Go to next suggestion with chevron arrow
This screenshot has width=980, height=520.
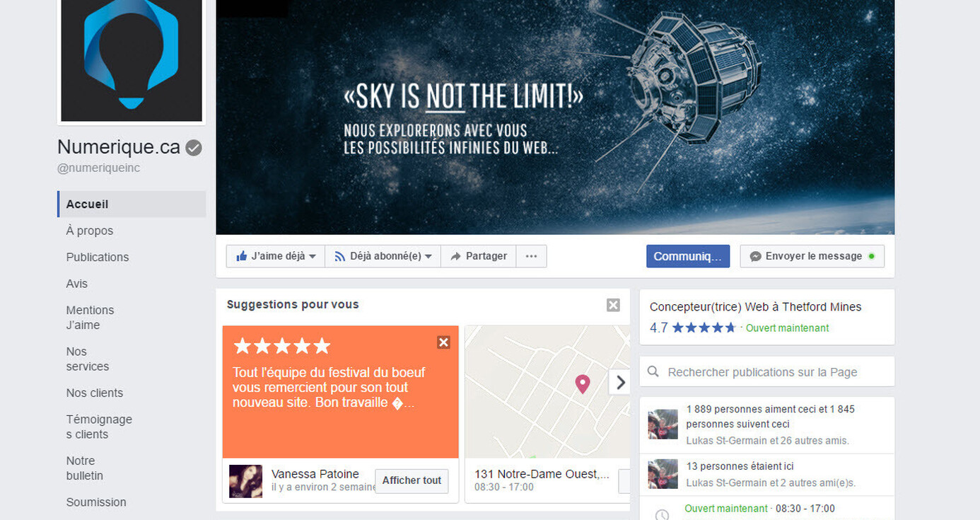click(620, 383)
